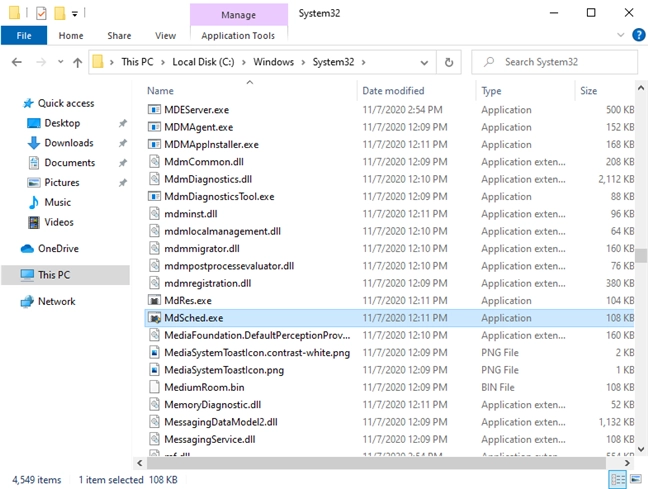Image resolution: width=648 pixels, height=489 pixels.
Task: Click the New folder quick access icon
Action: 60,13
